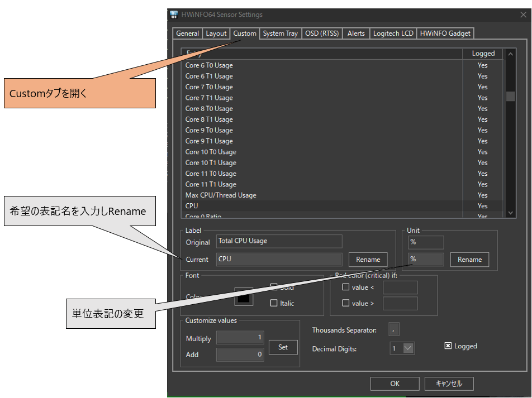Click the Rename button for the Label

click(x=368, y=260)
